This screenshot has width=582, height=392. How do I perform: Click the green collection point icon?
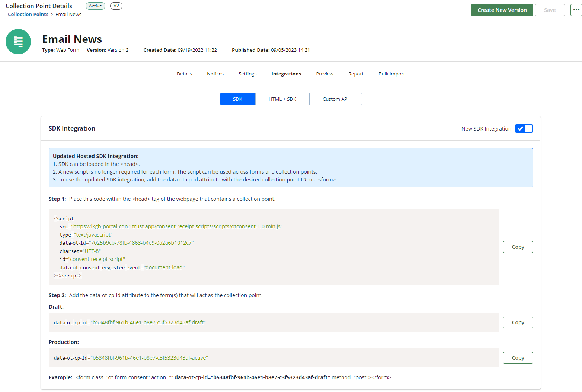pyautogui.click(x=18, y=42)
